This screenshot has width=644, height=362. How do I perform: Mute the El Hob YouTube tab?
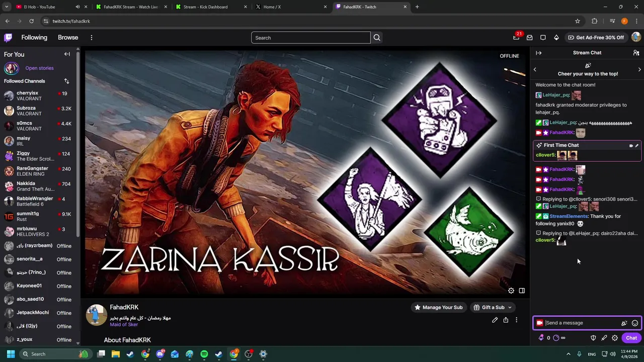coord(77,7)
